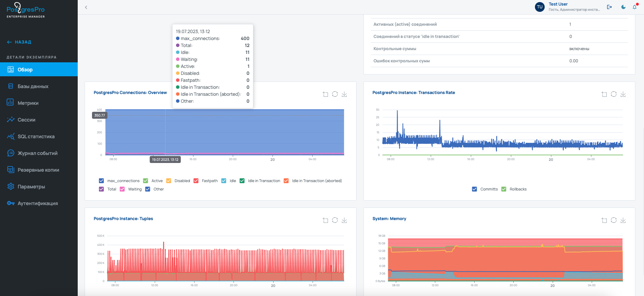Viewport: 644px width, 296px height.
Task: Download the System Memory chart
Action: (x=623, y=220)
